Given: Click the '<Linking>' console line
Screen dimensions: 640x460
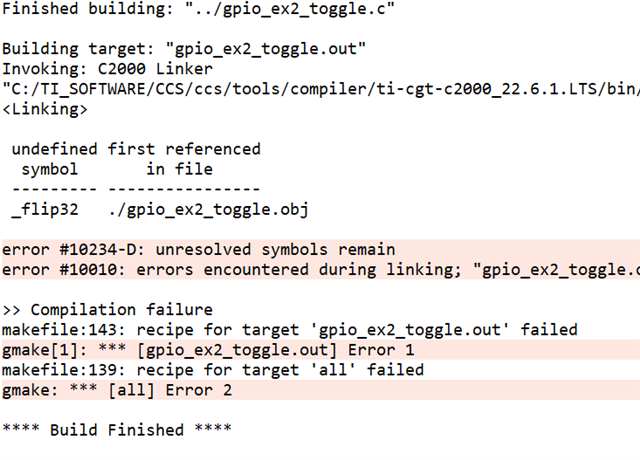Looking at the screenshot, I should [x=44, y=109].
